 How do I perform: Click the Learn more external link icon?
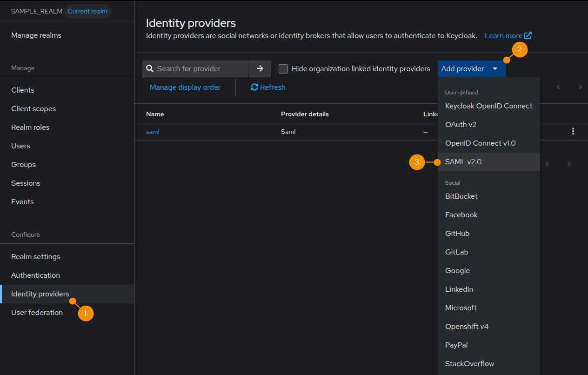tap(528, 36)
